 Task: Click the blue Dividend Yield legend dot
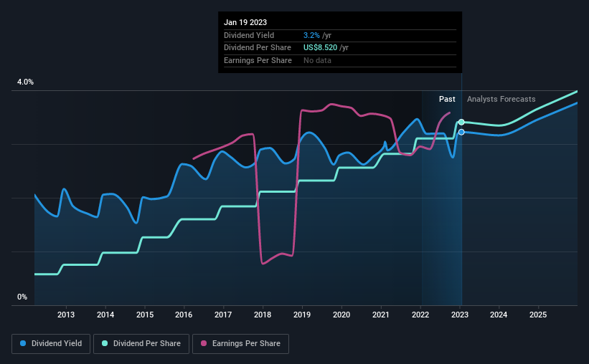click(23, 343)
